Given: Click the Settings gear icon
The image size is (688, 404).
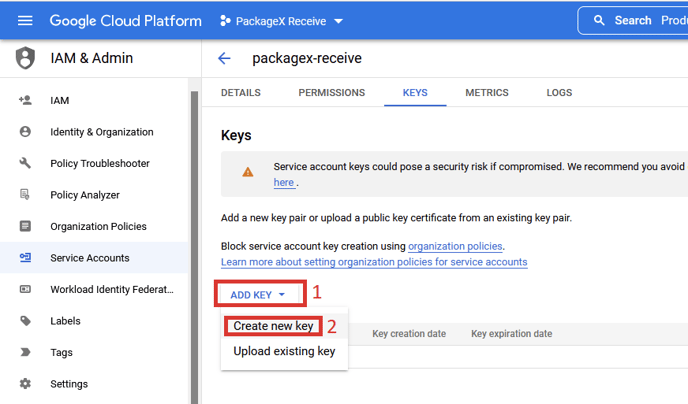Looking at the screenshot, I should tap(25, 384).
